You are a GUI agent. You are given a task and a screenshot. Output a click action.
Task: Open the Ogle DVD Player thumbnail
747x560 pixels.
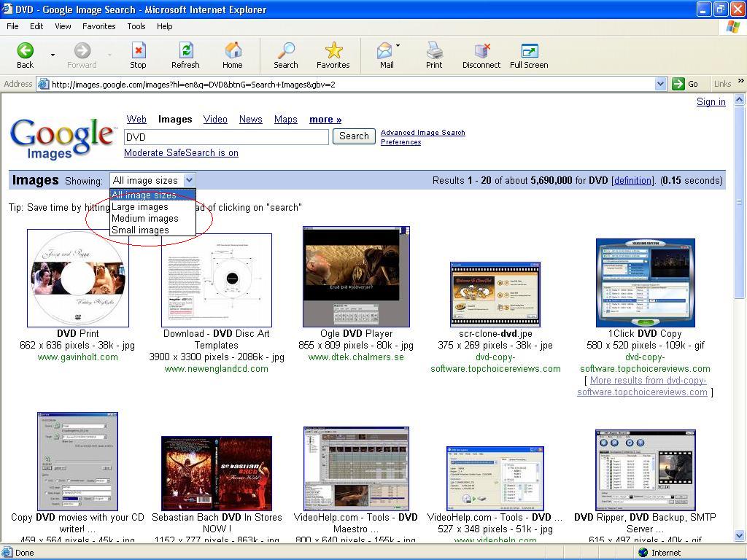356,276
